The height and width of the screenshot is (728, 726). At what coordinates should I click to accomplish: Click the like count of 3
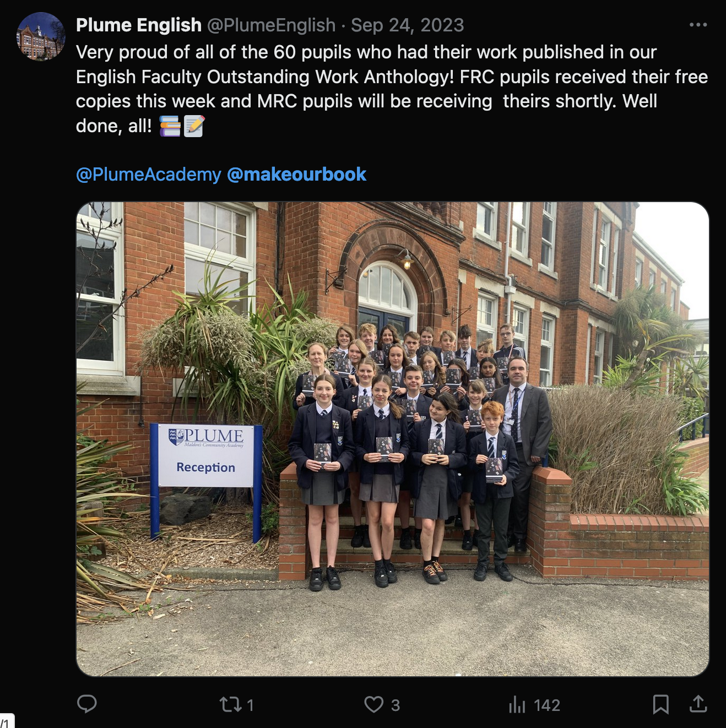click(395, 705)
